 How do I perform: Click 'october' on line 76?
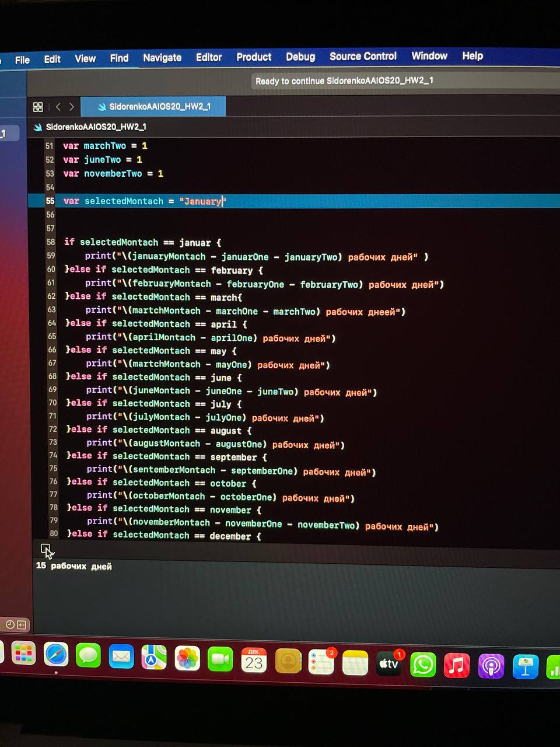tap(228, 484)
